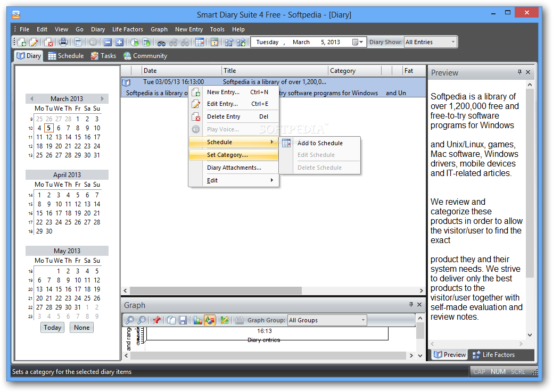Close the Preview panel
Screen dimensions: 553x392
pos(528,72)
